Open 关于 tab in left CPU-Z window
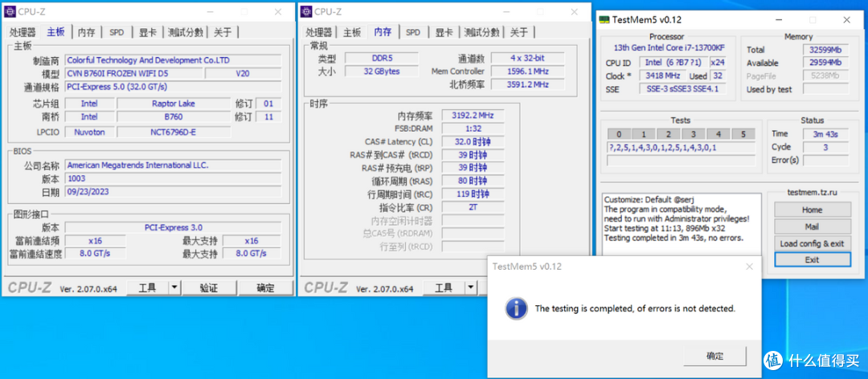 tap(223, 32)
